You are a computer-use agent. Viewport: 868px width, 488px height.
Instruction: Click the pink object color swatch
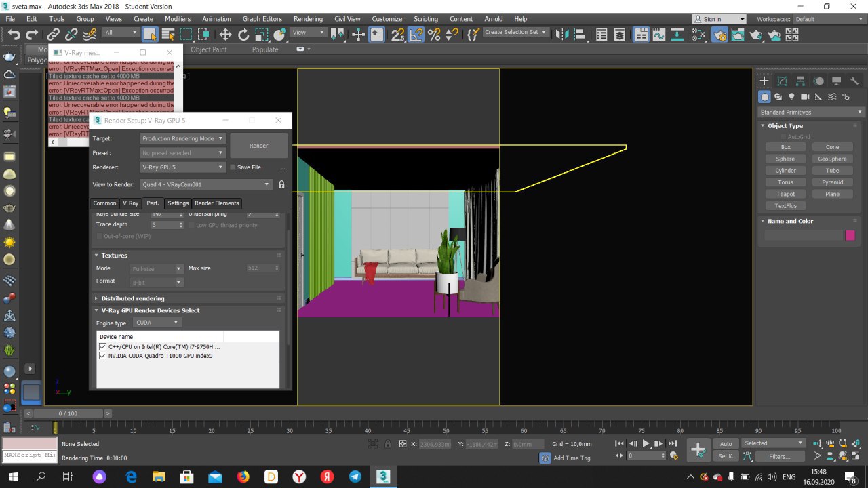point(850,235)
